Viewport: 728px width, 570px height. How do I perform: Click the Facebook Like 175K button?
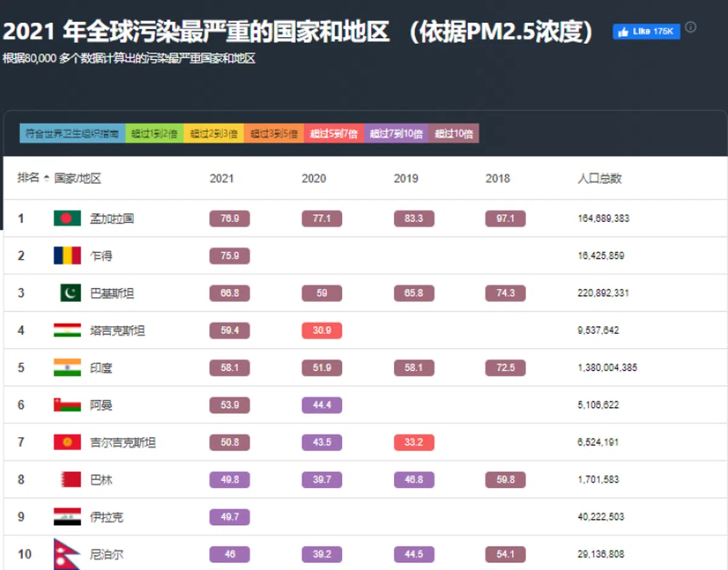(646, 32)
